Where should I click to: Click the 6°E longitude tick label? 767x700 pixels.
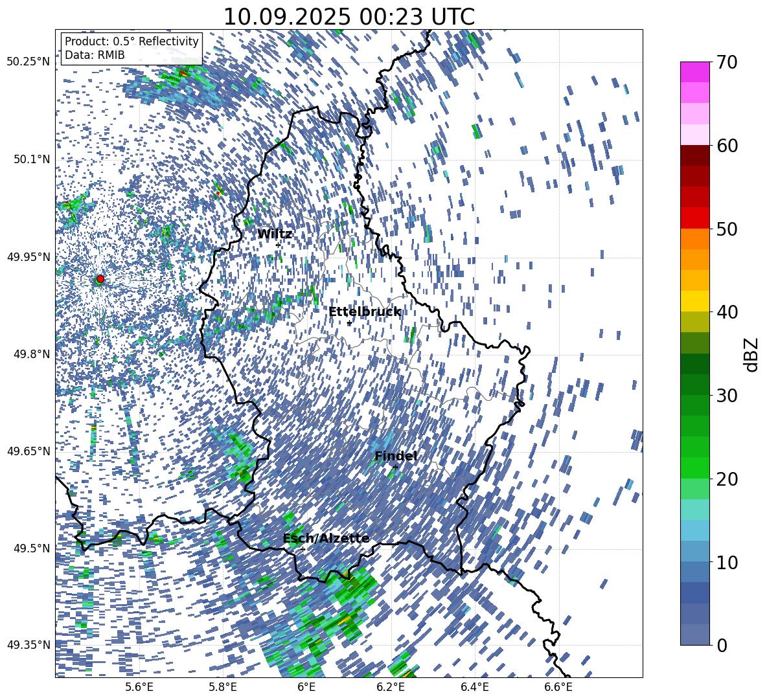tap(306, 688)
